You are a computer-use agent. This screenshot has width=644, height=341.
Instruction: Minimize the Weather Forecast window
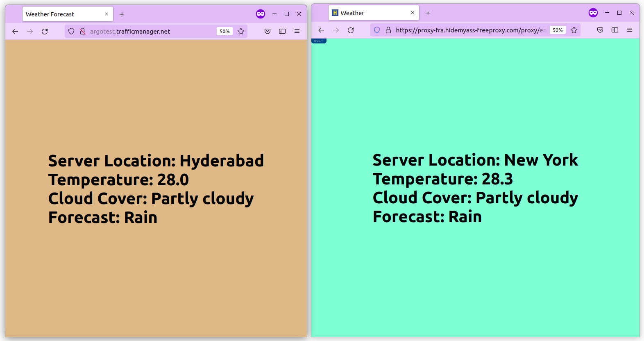tap(274, 14)
